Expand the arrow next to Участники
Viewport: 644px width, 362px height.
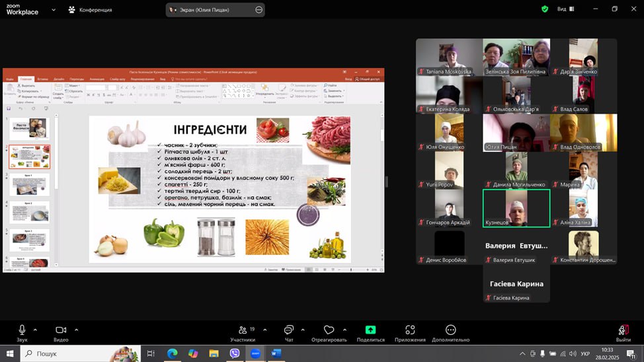click(x=264, y=330)
